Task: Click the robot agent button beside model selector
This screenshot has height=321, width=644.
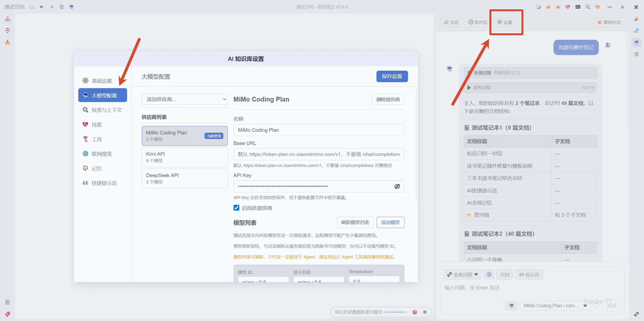Action: click(511, 305)
